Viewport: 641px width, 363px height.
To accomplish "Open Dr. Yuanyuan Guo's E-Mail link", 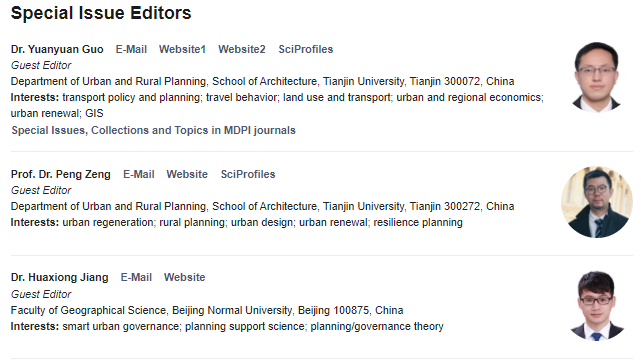I will [x=131, y=49].
